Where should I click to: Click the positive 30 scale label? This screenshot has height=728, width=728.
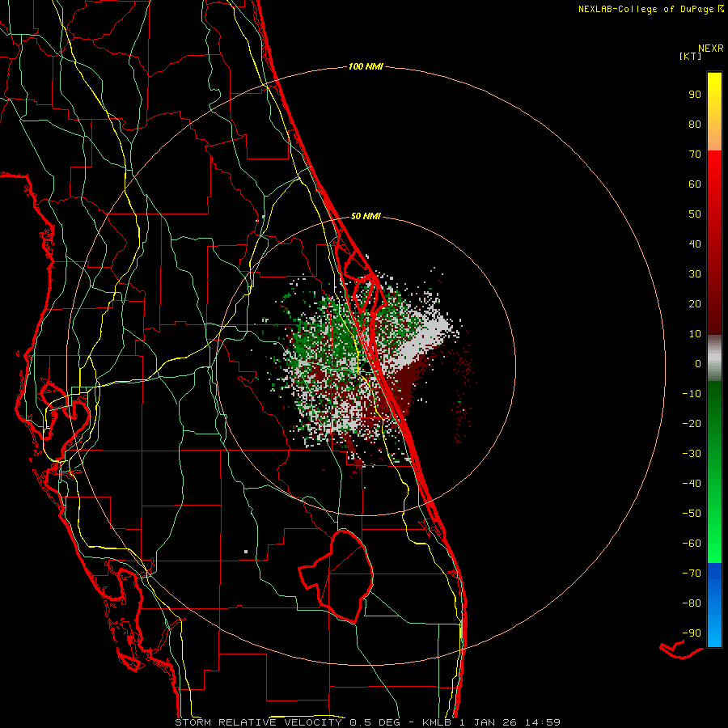(695, 274)
